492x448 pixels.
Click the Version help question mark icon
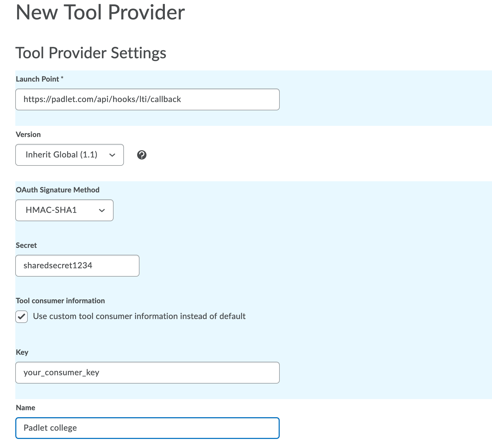pos(142,155)
